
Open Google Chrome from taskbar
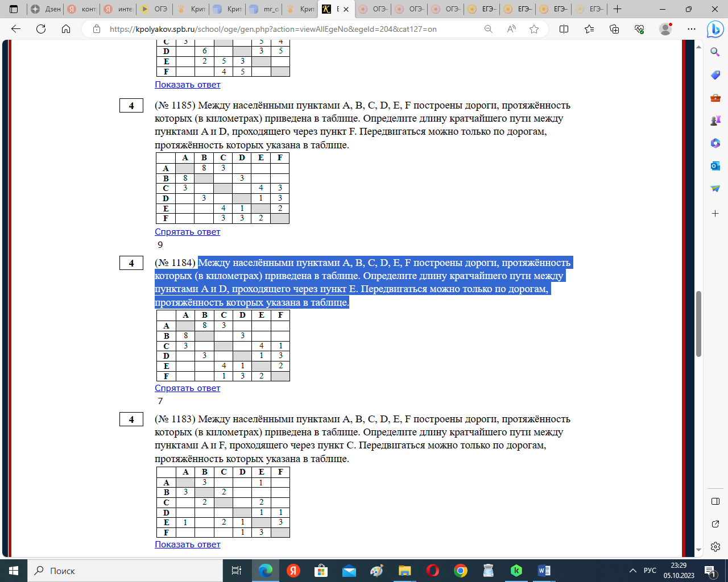461,571
